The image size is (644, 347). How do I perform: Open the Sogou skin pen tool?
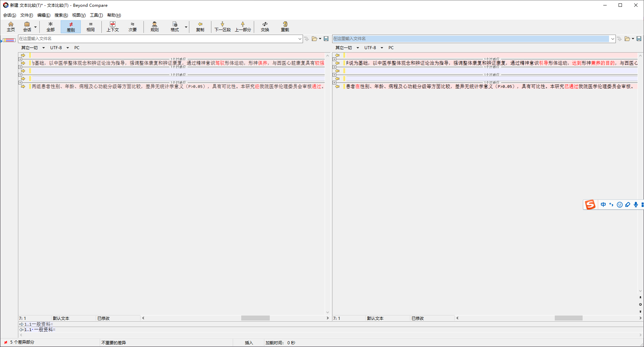click(x=628, y=205)
